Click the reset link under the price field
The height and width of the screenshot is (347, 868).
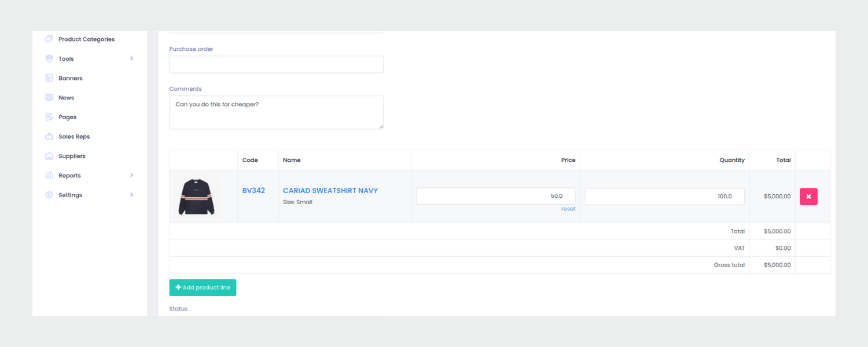point(568,208)
